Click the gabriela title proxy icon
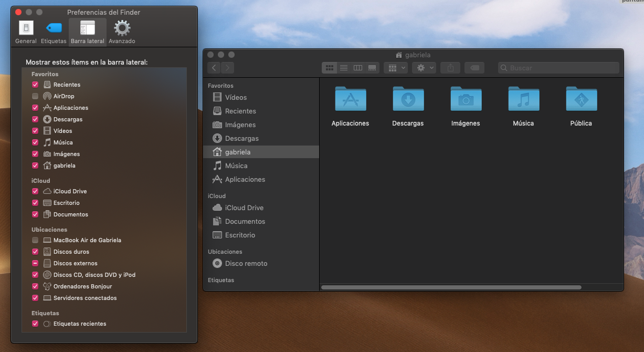Viewport: 644px width, 352px height. pyautogui.click(x=399, y=55)
